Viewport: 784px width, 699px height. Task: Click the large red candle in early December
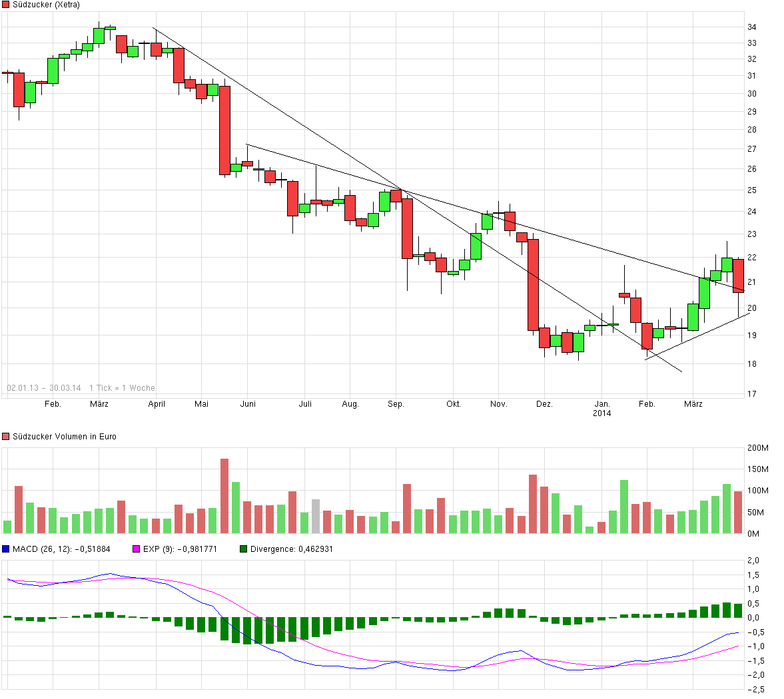534,285
